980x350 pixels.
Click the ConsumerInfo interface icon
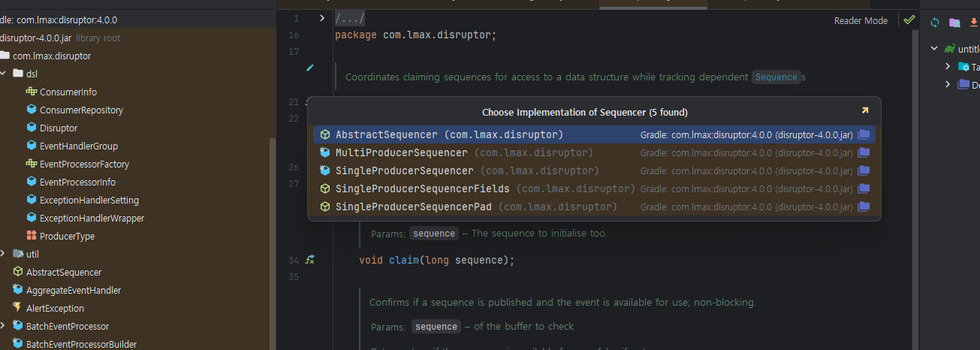pyautogui.click(x=32, y=92)
